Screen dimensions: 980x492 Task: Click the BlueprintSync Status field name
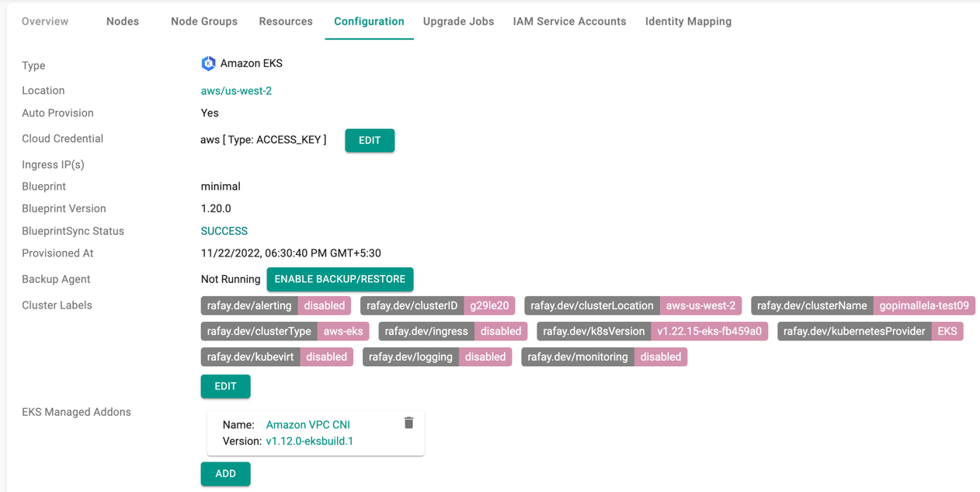[x=73, y=231]
